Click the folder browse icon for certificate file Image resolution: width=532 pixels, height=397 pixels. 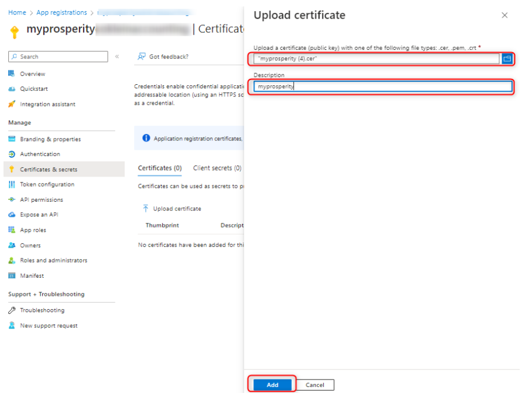[507, 58]
